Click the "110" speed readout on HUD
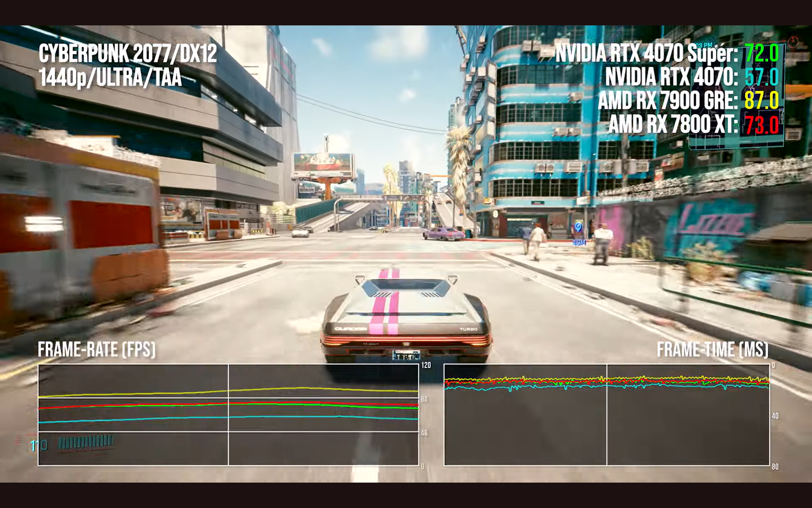The height and width of the screenshot is (508, 812). click(39, 446)
